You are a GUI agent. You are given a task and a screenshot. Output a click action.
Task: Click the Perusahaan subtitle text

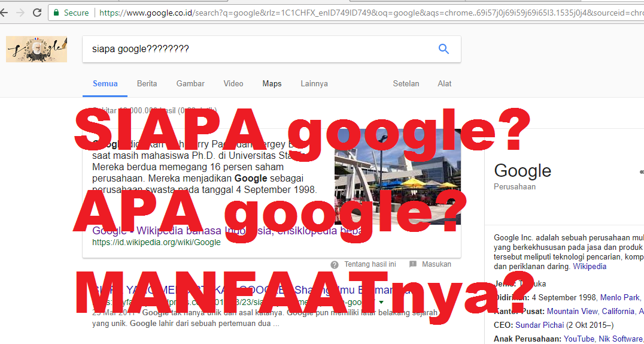coord(515,186)
